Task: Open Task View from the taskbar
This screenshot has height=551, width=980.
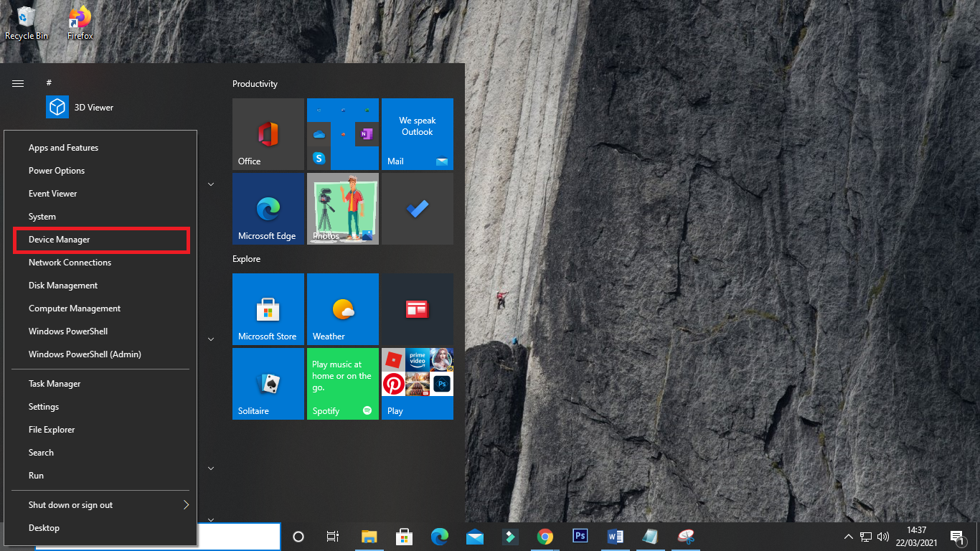Action: [x=333, y=536]
